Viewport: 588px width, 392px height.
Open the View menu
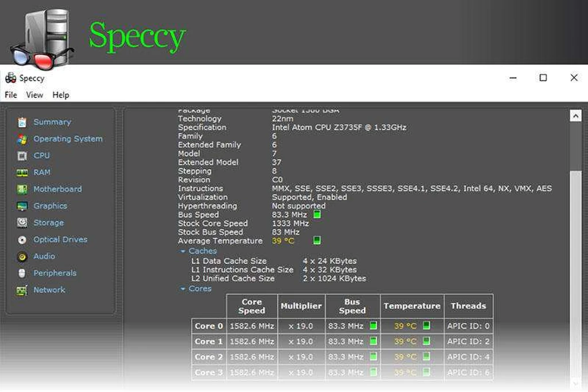pos(34,95)
